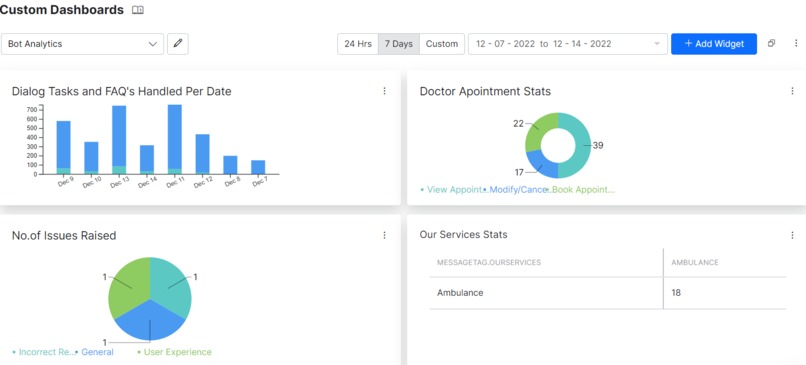Click the Dec 7 bar in chart
This screenshot has width=806, height=365.
pyautogui.click(x=258, y=167)
